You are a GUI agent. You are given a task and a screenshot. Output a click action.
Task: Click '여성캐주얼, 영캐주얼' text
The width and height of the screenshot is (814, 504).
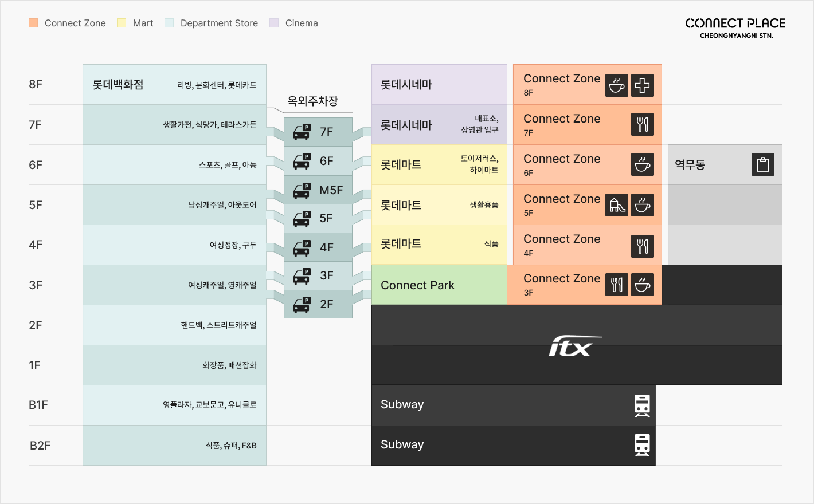(x=222, y=285)
